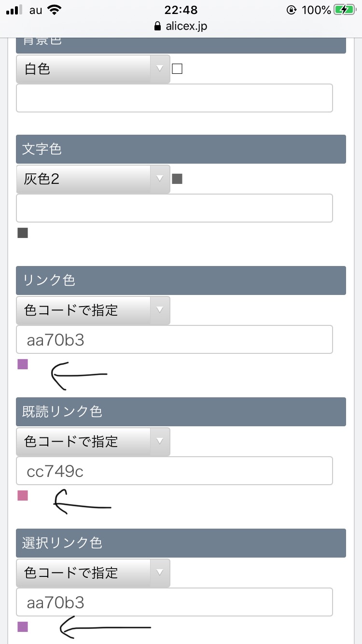Click the visited link field containing cc749c
This screenshot has width=362, height=644.
point(174,471)
